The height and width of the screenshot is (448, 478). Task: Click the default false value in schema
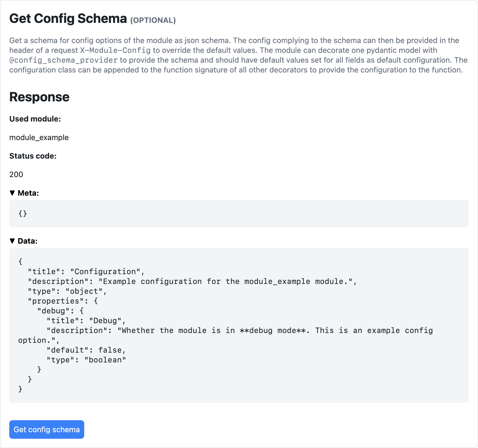pos(112,350)
